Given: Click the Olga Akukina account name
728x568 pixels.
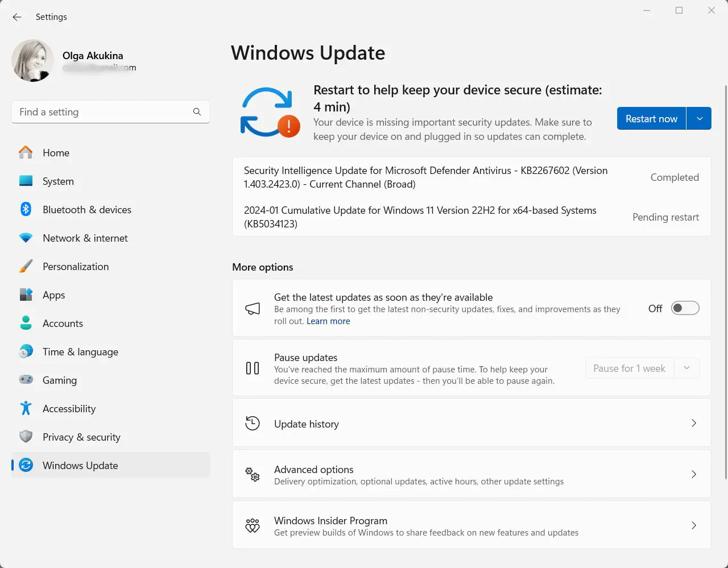Looking at the screenshot, I should [93, 56].
